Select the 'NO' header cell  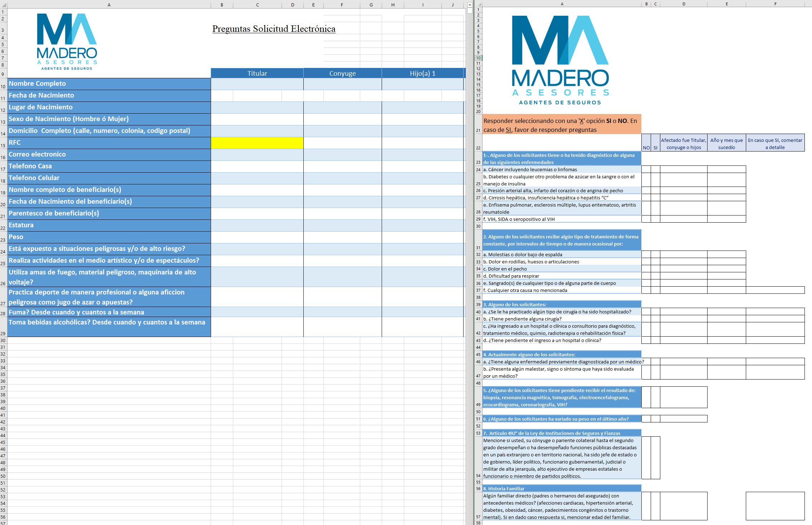(x=646, y=143)
